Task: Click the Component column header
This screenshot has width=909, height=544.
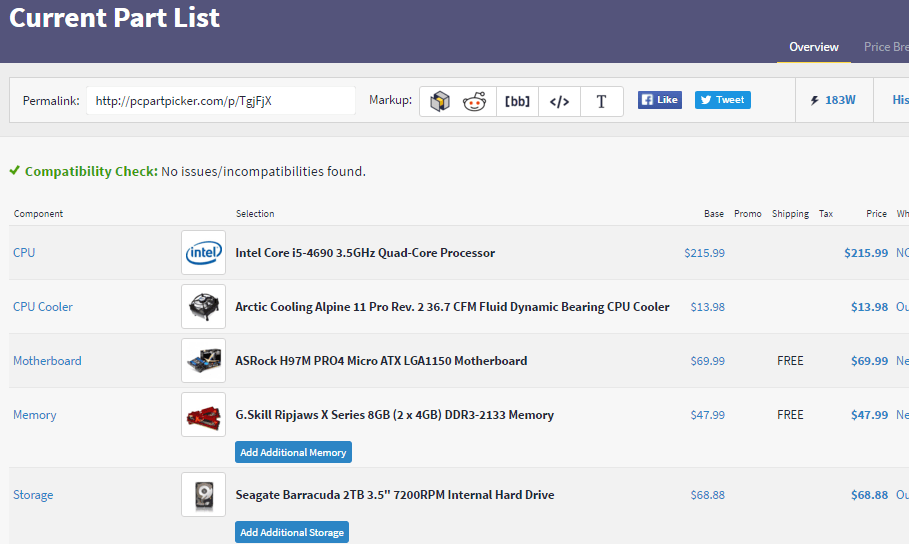Action: coord(38,213)
